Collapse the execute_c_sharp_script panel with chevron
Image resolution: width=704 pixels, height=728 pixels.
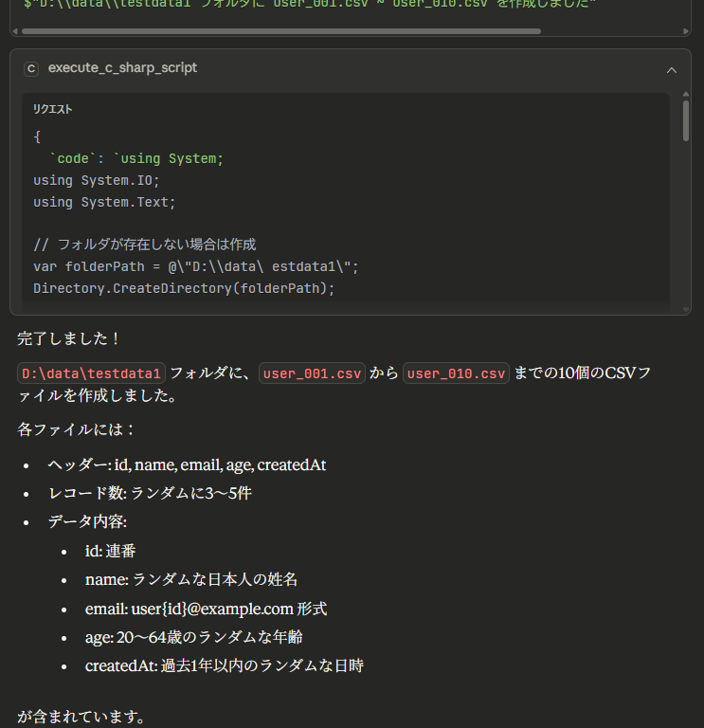(672, 69)
